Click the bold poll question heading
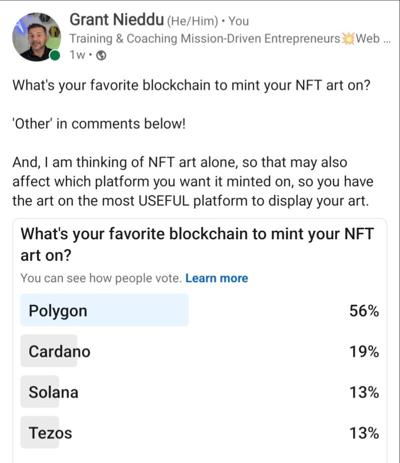 (x=197, y=244)
